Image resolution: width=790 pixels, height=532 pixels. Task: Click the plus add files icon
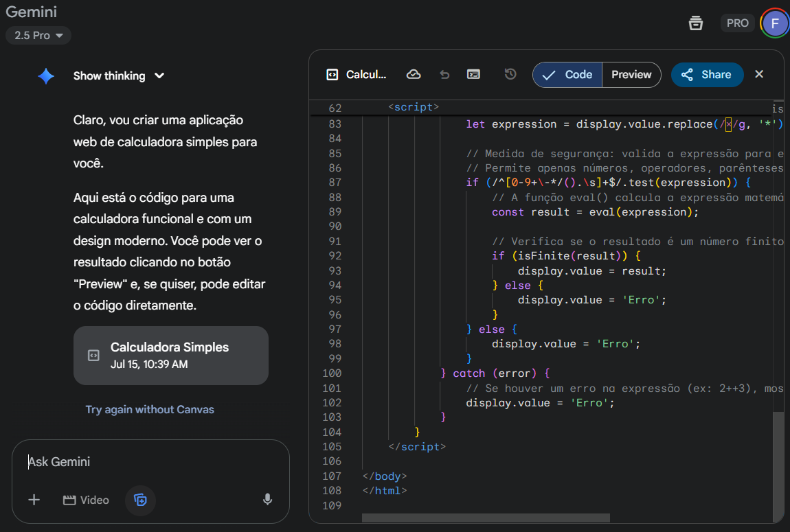pyautogui.click(x=34, y=500)
